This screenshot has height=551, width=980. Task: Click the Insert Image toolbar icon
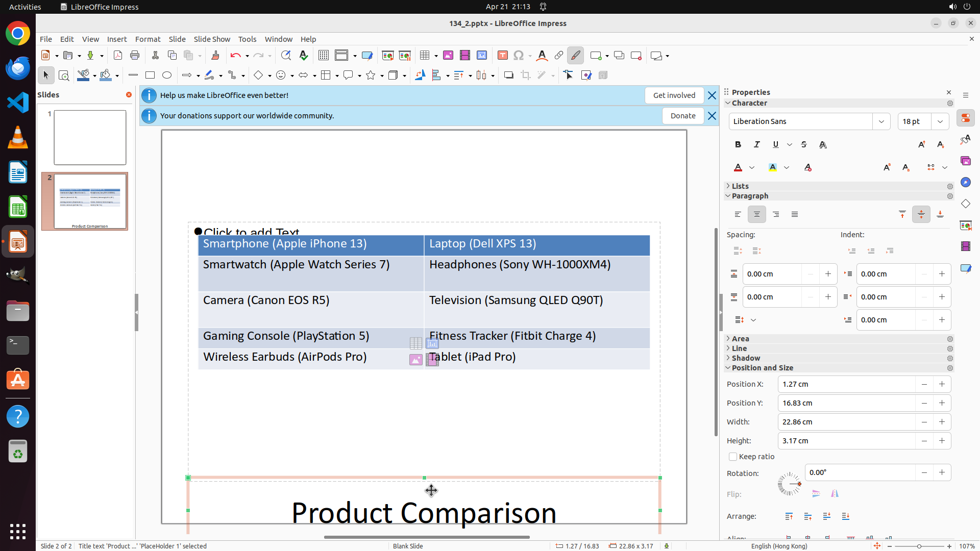[448, 56]
